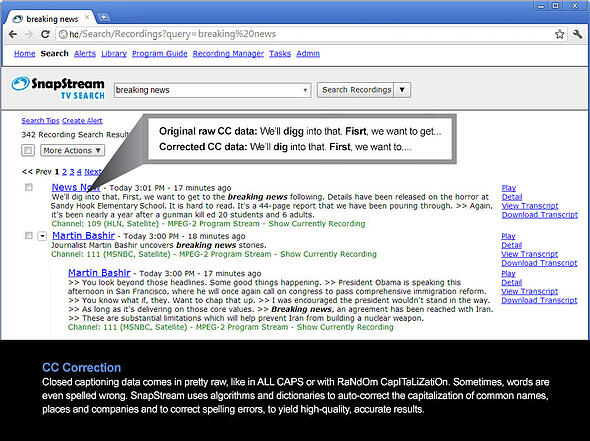590x441 pixels.
Task: Play the nested Martin Bashir recording
Action: pos(508,273)
